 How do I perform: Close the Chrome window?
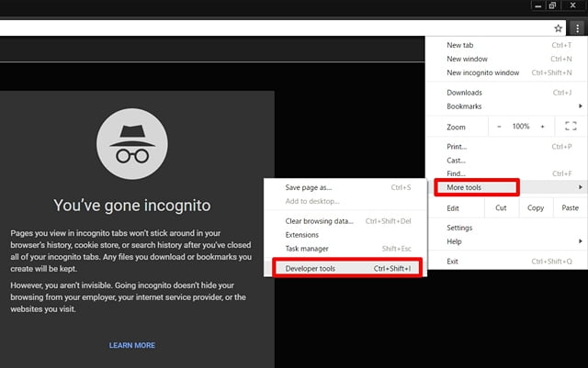(572, 6)
